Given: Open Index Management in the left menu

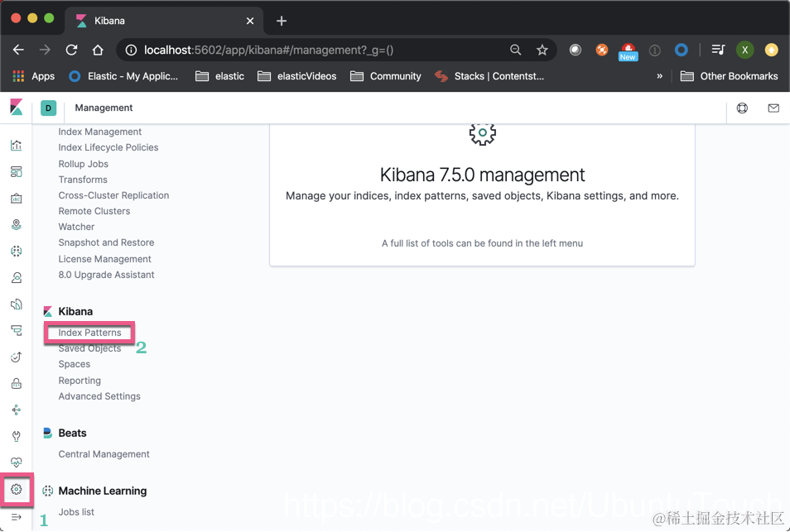Looking at the screenshot, I should click(x=99, y=132).
